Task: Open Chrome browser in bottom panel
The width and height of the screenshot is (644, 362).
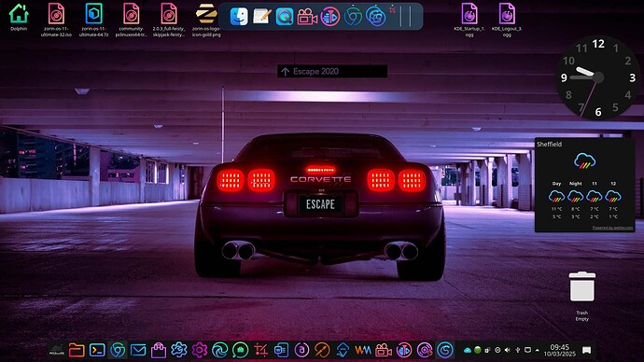Action: [118, 350]
